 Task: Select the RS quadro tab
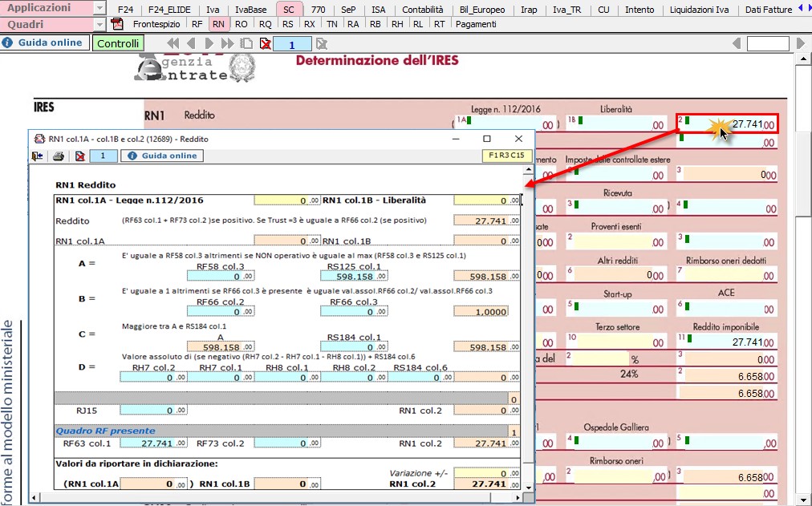coord(288,24)
